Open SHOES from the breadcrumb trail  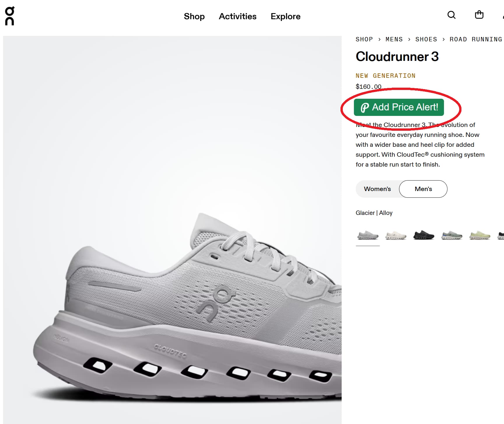click(x=426, y=39)
